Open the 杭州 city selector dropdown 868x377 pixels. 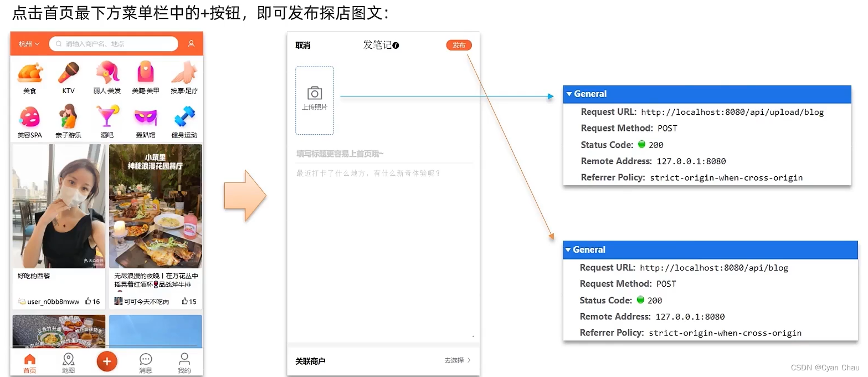[28, 43]
